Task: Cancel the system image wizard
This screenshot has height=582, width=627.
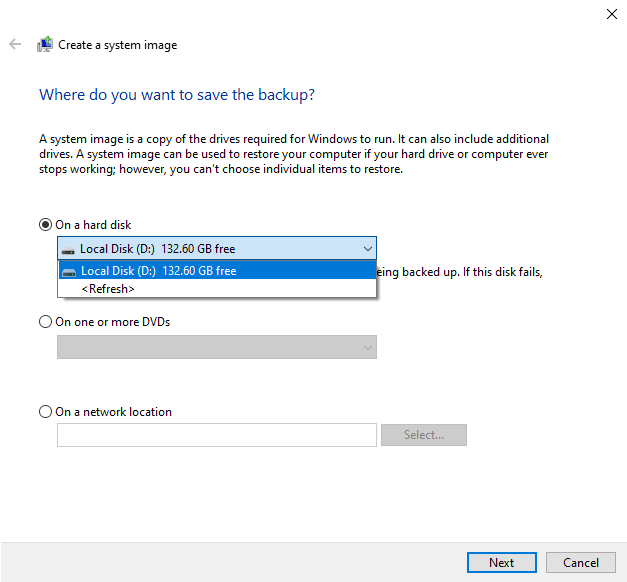Action: tap(581, 562)
